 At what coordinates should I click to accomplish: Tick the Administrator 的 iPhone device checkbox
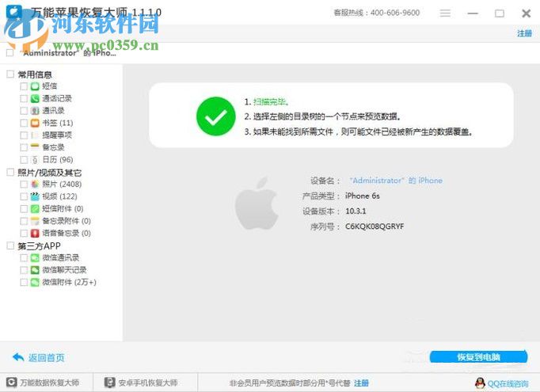coord(10,53)
